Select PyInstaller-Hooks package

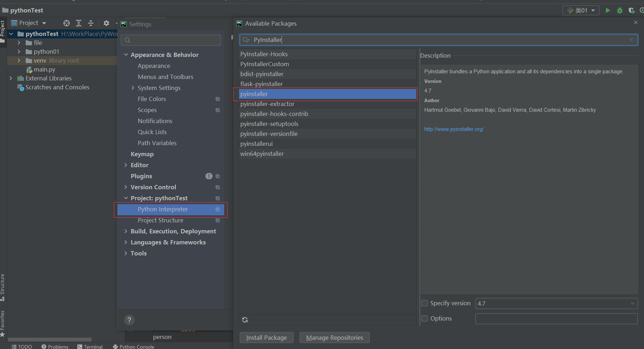(x=328, y=54)
